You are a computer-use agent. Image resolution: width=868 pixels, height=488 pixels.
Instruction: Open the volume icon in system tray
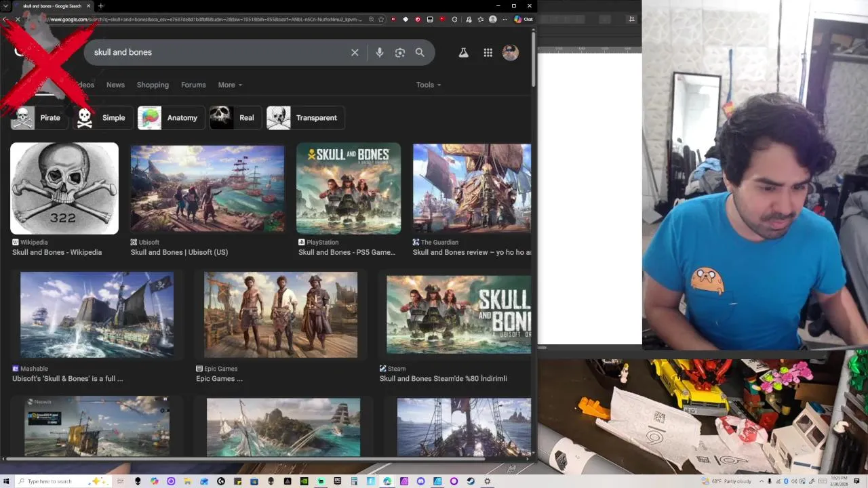(794, 481)
